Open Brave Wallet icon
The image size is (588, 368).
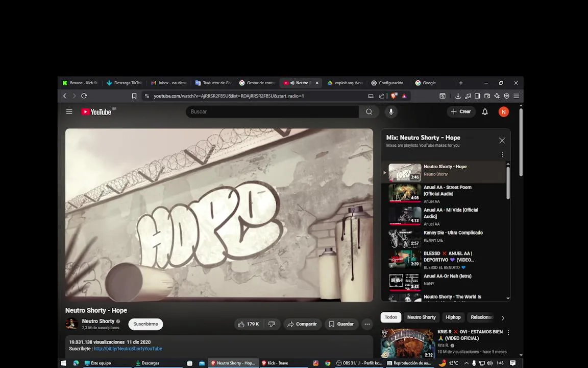(x=487, y=96)
